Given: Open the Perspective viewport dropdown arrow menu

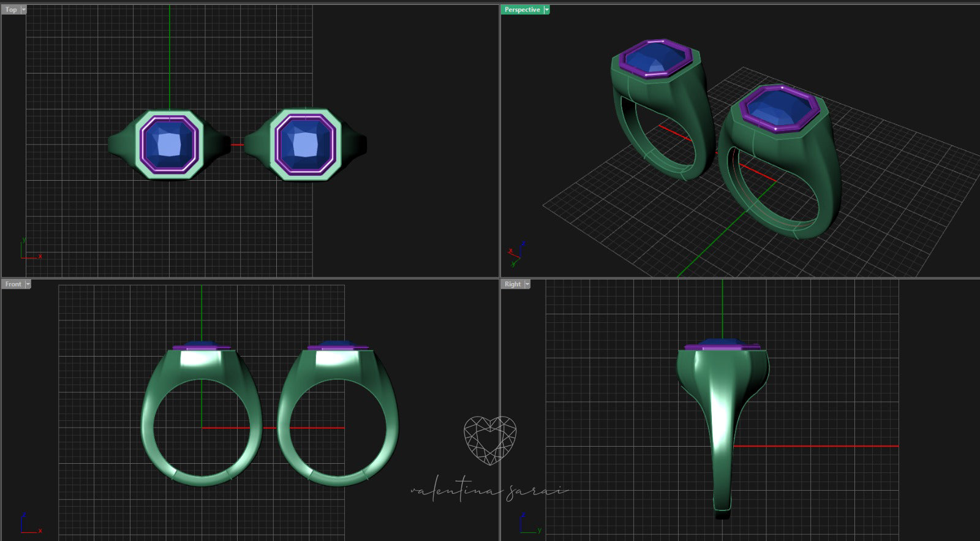Looking at the screenshot, I should coord(547,10).
